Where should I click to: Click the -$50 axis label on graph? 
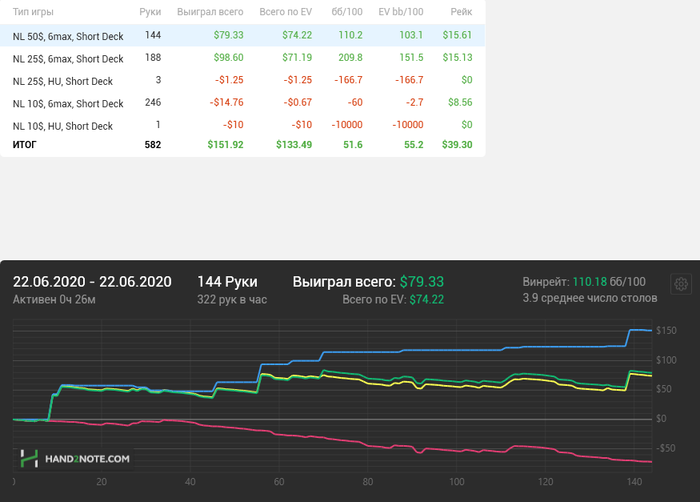coord(665,448)
